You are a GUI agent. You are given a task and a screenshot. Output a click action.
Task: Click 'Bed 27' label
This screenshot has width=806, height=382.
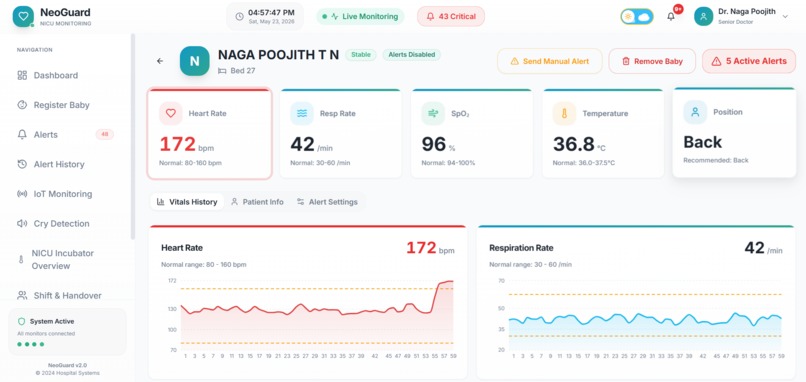click(x=243, y=71)
